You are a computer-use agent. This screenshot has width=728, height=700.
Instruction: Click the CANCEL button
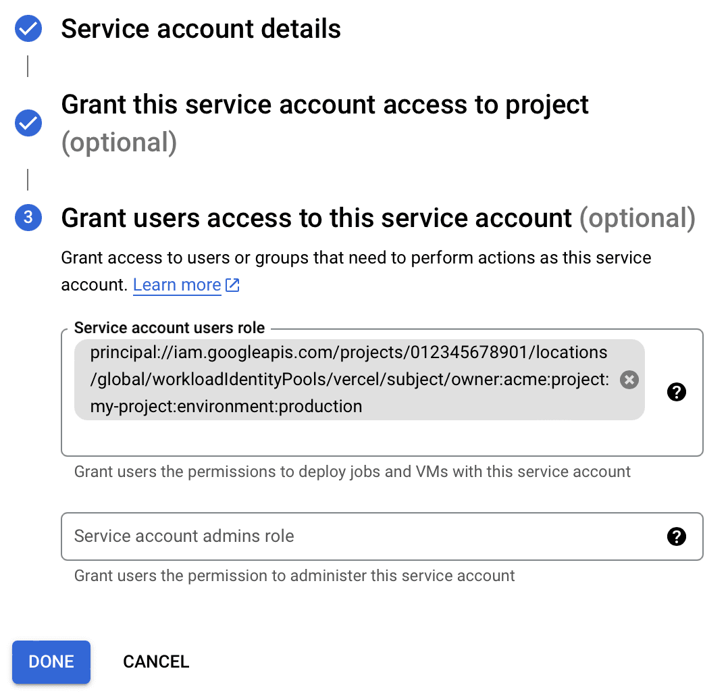156,661
